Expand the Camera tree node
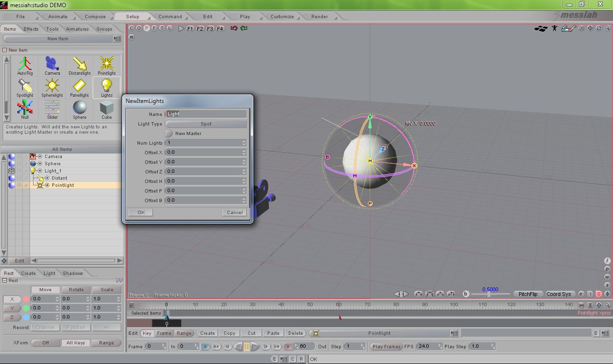Screen dimensions: 613x364 [40, 157]
